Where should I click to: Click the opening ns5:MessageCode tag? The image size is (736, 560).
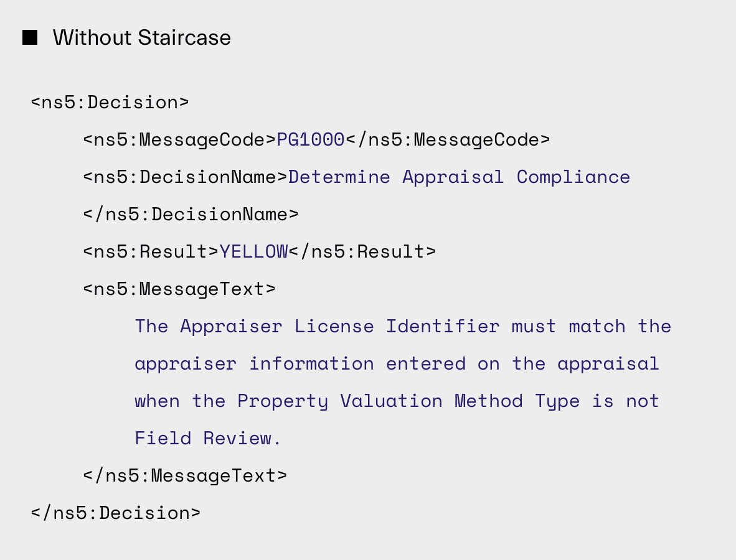click(179, 140)
